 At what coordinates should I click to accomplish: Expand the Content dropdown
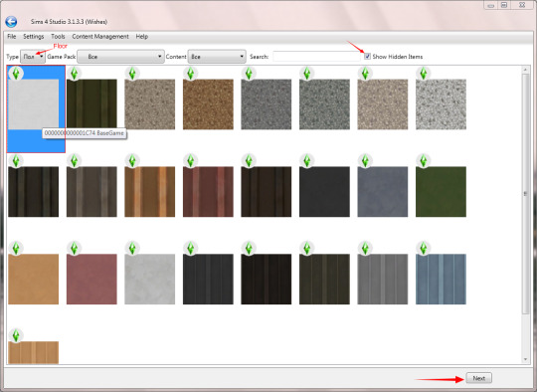click(x=217, y=57)
